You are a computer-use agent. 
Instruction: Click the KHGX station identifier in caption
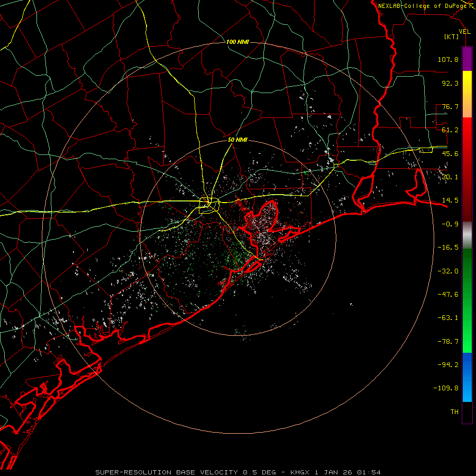(300, 472)
